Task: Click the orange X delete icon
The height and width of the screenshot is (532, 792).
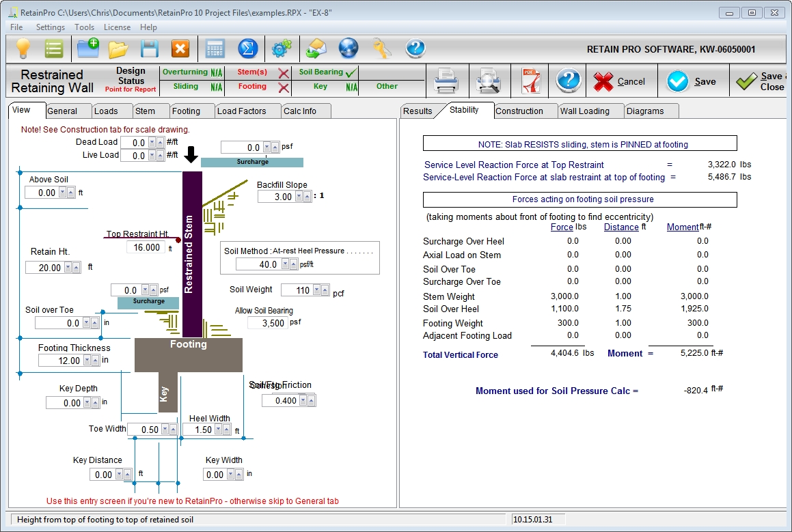Action: tap(180, 49)
